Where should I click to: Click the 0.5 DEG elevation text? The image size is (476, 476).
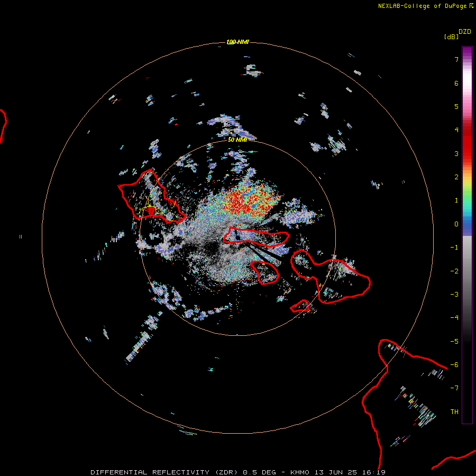point(260,472)
